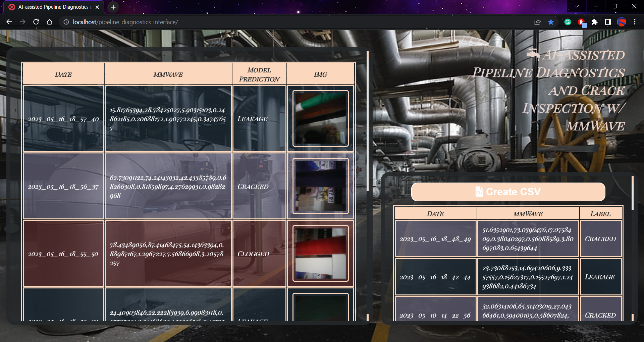644x342 pixels.
Task: Click the CSV file icon on Create CSV button
Action: pos(479,192)
